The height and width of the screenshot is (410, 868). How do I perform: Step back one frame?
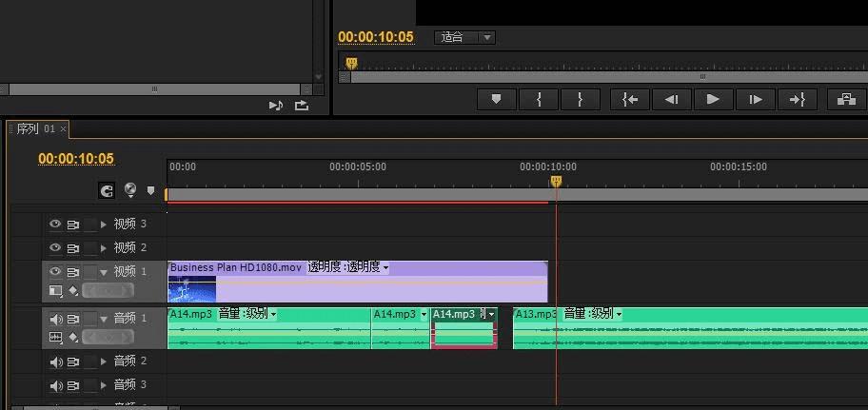(672, 100)
